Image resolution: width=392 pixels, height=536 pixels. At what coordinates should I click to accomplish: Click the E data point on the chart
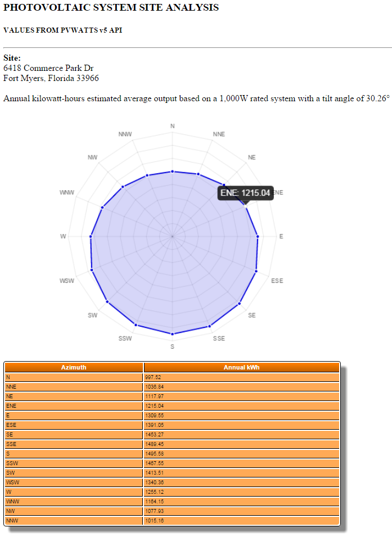pos(258,237)
